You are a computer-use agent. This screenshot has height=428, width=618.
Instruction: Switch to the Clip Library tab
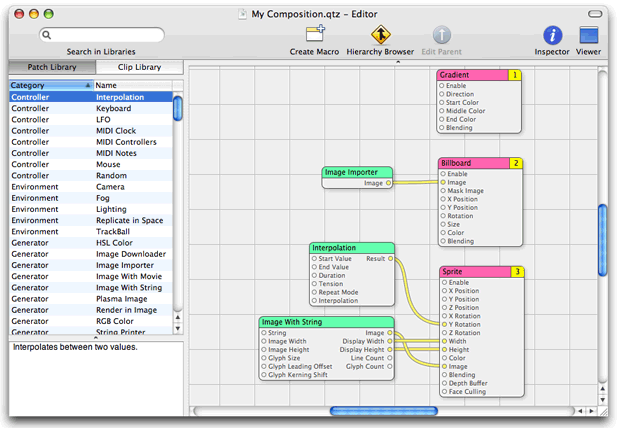(x=140, y=67)
